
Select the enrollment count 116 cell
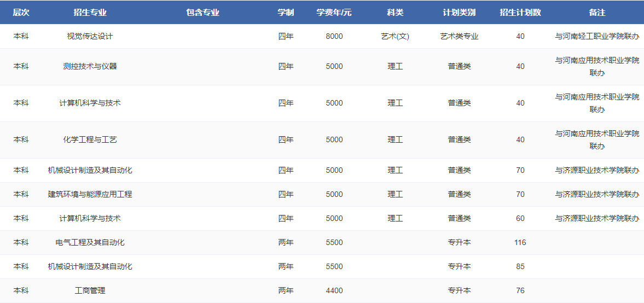(520, 242)
